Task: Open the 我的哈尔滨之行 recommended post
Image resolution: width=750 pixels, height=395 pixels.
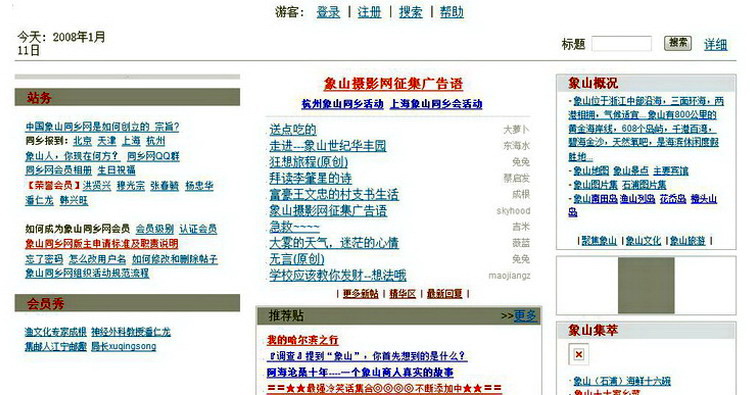Action: 302,340
